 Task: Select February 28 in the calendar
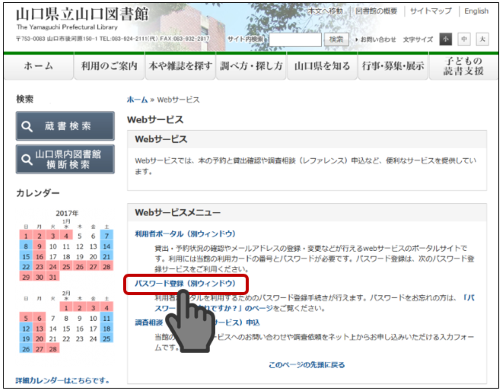53,349
